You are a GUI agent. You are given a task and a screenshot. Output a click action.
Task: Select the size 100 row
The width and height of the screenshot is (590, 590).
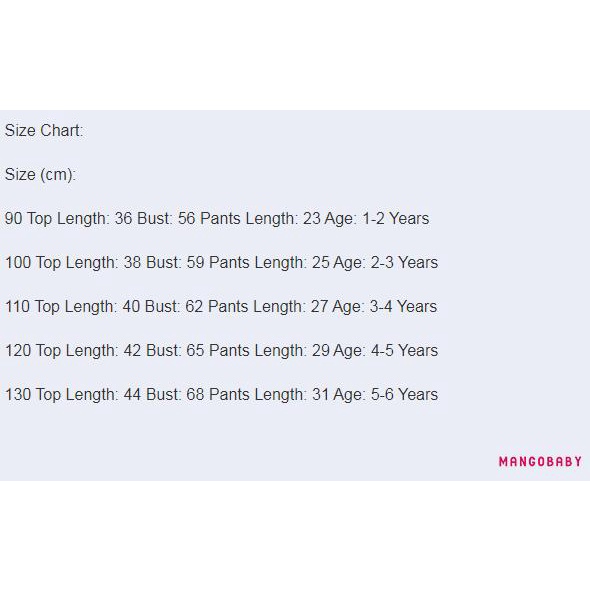click(x=221, y=263)
